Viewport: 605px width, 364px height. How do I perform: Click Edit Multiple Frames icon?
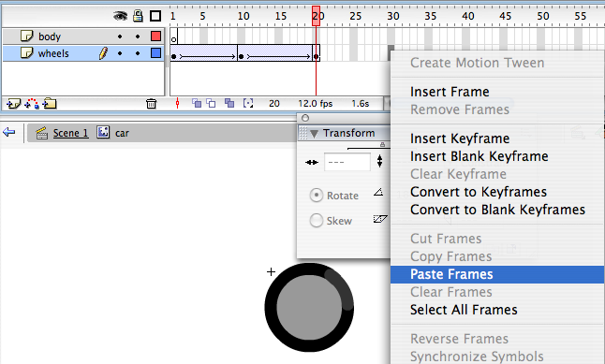pyautogui.click(x=229, y=103)
